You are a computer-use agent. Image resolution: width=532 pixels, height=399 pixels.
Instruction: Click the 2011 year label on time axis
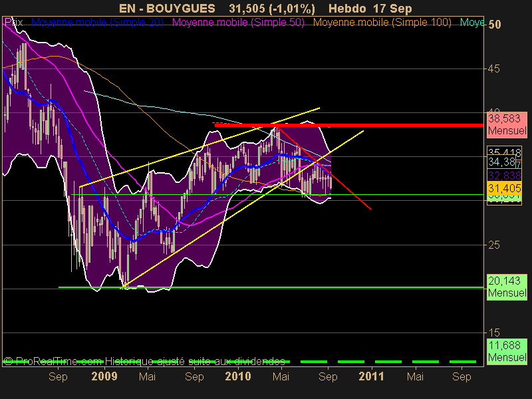tap(371, 376)
